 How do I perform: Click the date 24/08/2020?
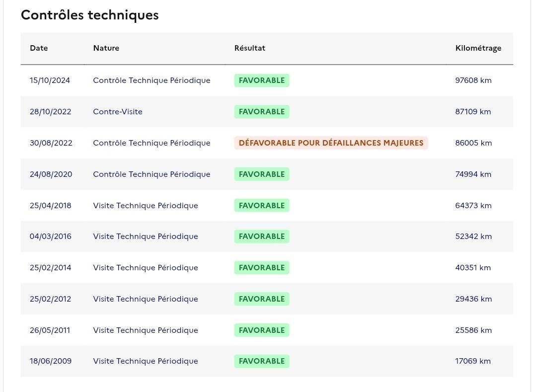coord(51,174)
